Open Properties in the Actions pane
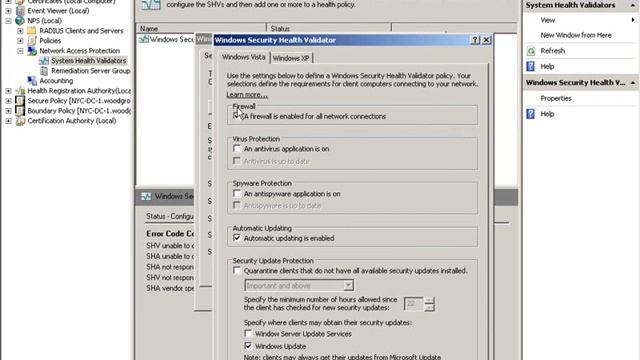The height and width of the screenshot is (360, 640). pyautogui.click(x=556, y=98)
